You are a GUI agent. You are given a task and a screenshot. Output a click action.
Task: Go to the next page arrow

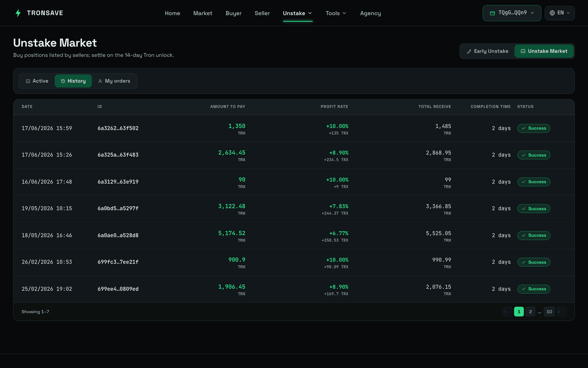click(x=561, y=312)
